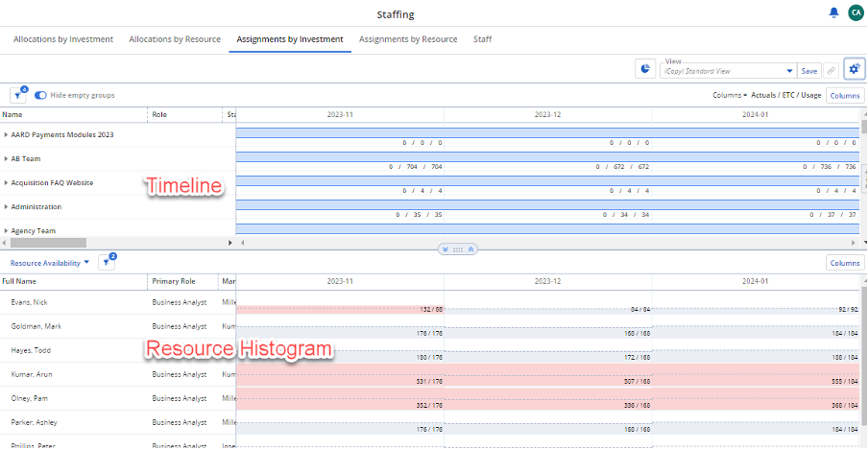Click the Role column header

click(x=159, y=115)
